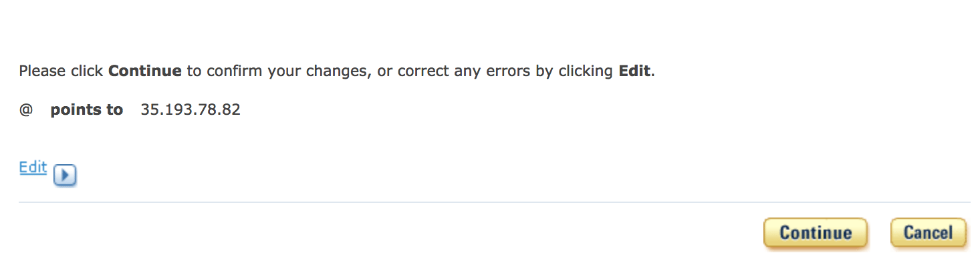This screenshot has height=275, width=980.
Task: Click the word 'correct' in the instructions
Action: point(424,71)
